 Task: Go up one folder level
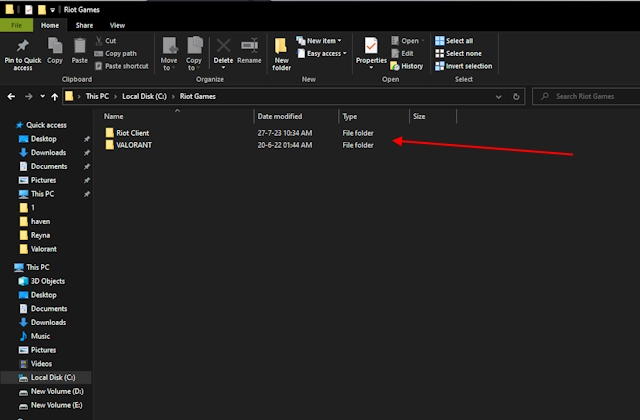click(x=54, y=97)
